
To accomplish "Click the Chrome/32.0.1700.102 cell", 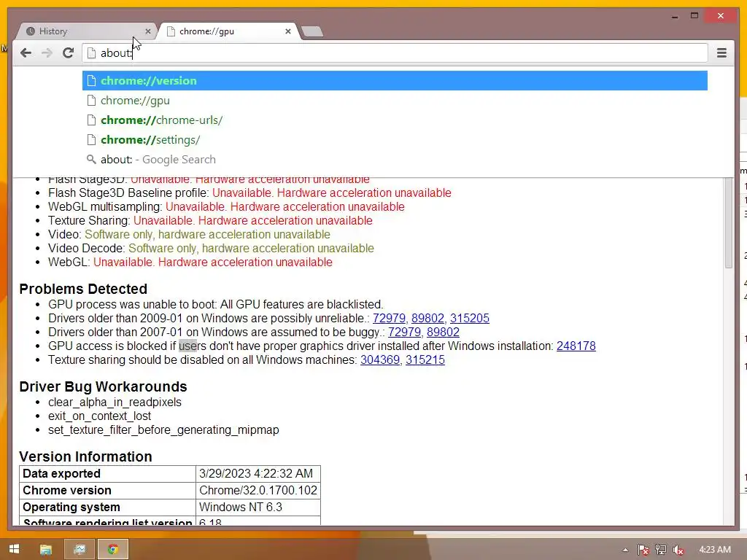I will tap(258, 491).
